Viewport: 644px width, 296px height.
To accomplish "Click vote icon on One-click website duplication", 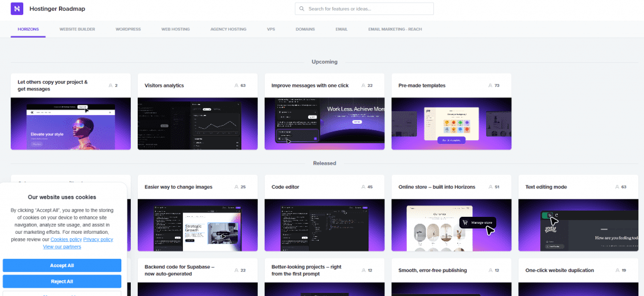I will 618,270.
